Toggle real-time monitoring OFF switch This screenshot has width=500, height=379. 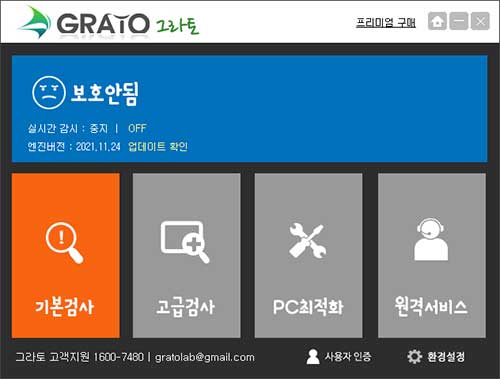click(137, 128)
